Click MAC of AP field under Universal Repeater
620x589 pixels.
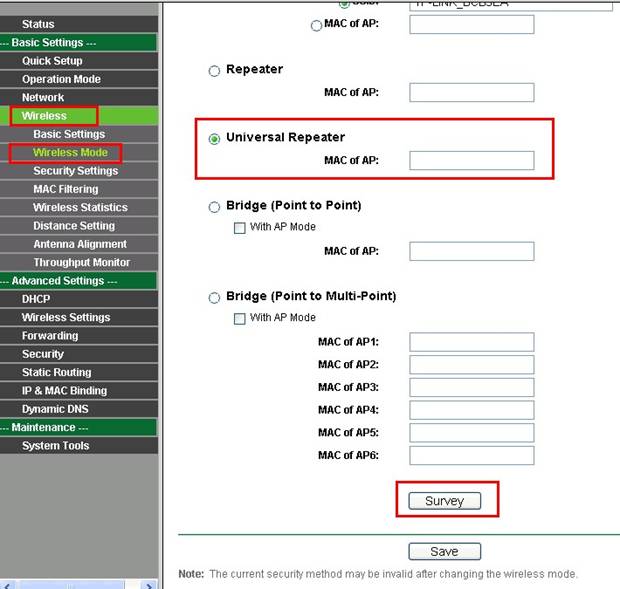click(471, 160)
